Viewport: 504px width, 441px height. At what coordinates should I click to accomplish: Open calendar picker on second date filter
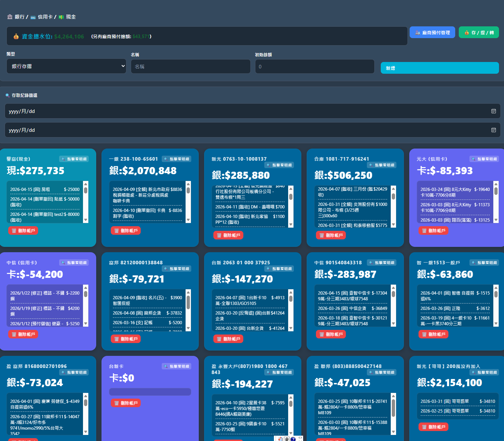tap(493, 130)
